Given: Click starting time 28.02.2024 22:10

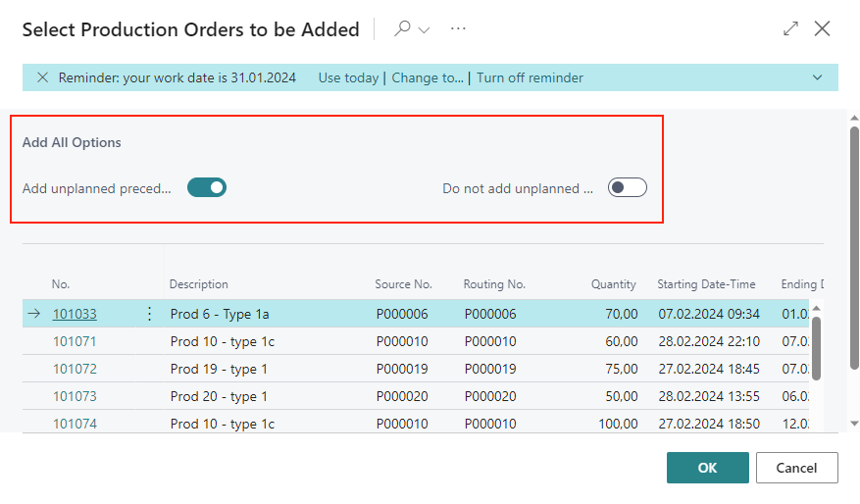Looking at the screenshot, I should [709, 341].
